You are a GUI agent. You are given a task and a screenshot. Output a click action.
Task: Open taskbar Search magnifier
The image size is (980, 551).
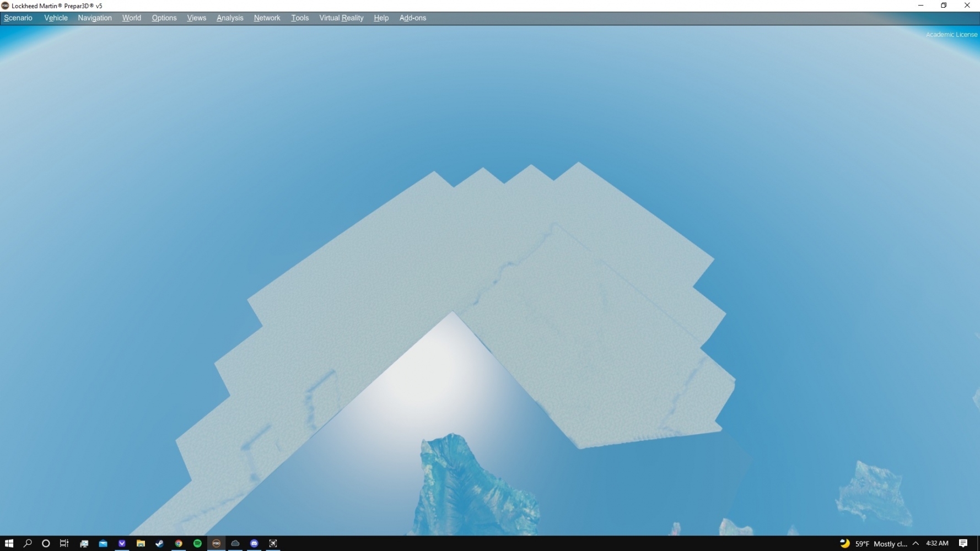(28, 543)
